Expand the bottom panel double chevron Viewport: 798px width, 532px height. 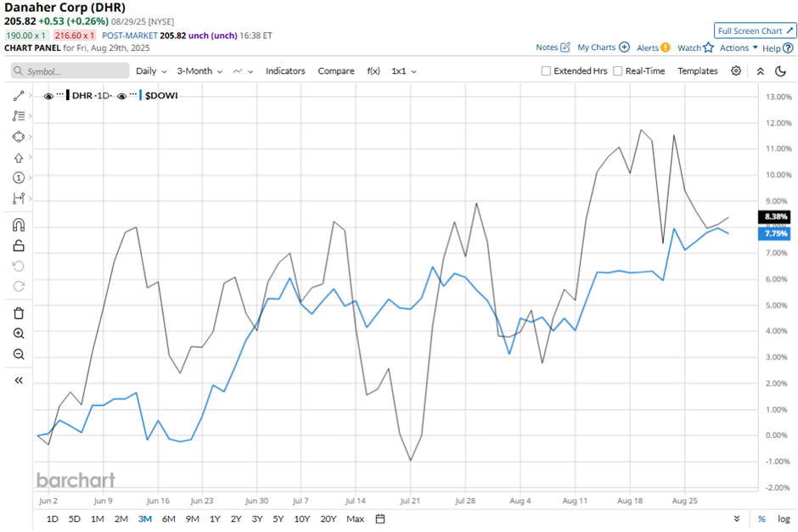click(x=736, y=518)
